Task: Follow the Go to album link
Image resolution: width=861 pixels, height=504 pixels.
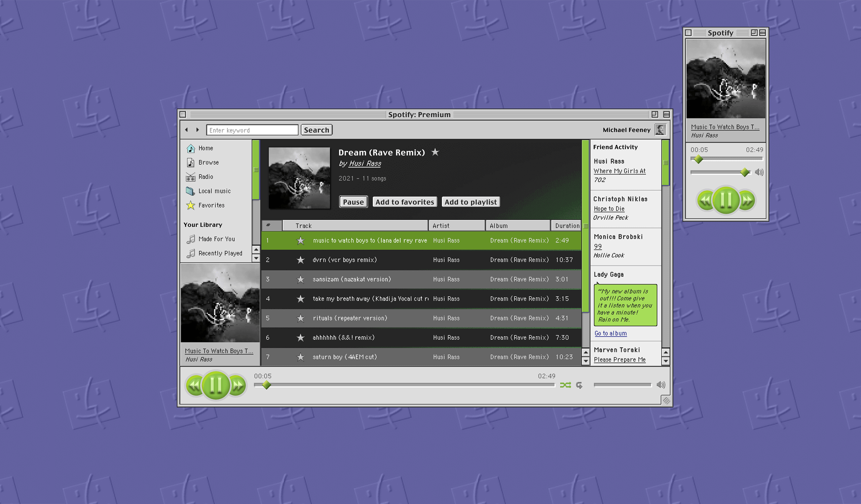Action: pos(610,333)
